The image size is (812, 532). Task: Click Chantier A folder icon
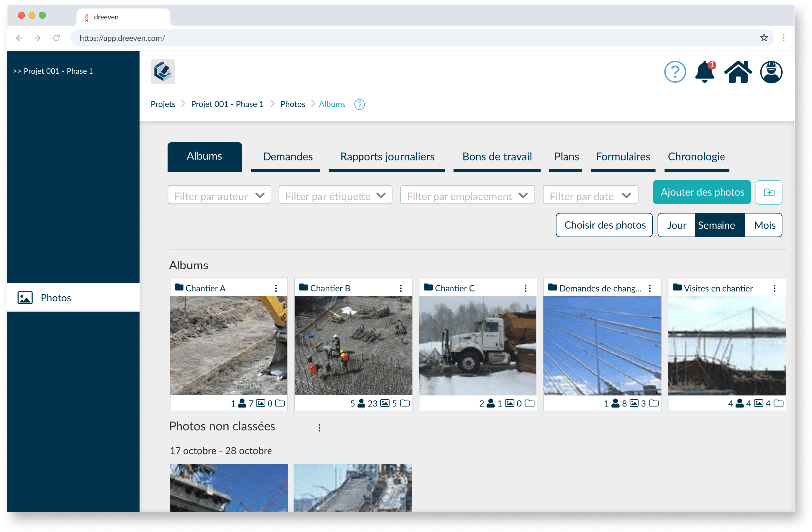click(180, 287)
